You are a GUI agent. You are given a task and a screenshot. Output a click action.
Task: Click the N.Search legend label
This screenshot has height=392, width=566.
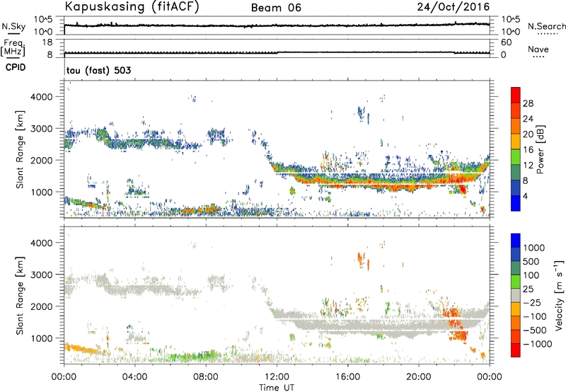pyautogui.click(x=547, y=26)
